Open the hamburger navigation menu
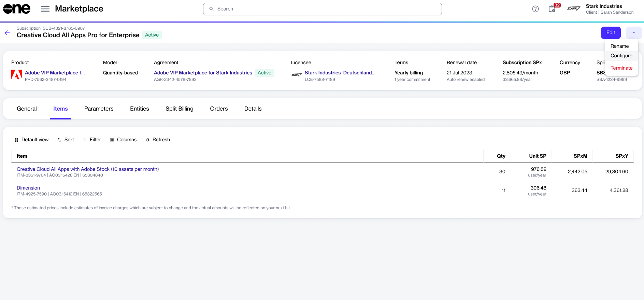 [45, 9]
